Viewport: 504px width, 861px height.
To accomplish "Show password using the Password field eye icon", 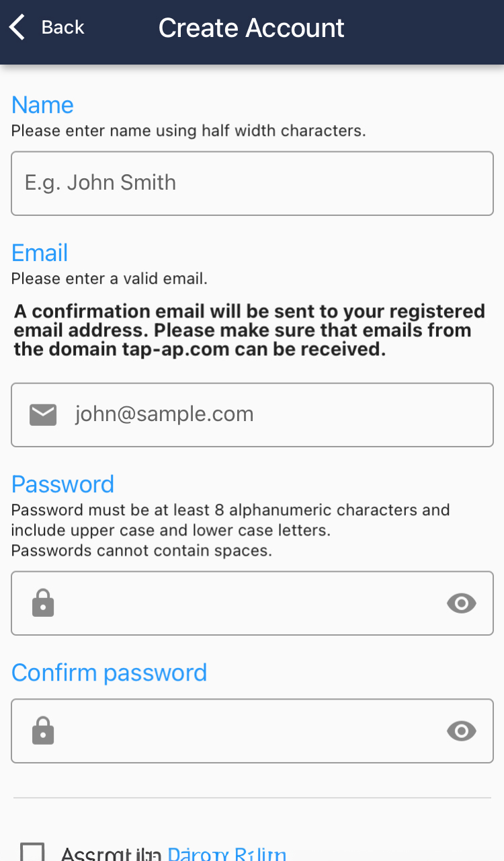I will pos(462,603).
